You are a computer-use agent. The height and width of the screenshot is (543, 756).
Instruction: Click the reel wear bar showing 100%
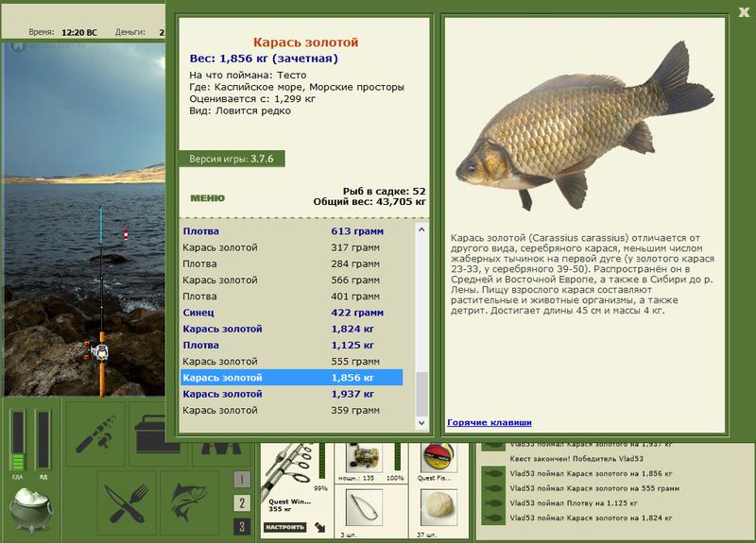pyautogui.click(x=397, y=457)
